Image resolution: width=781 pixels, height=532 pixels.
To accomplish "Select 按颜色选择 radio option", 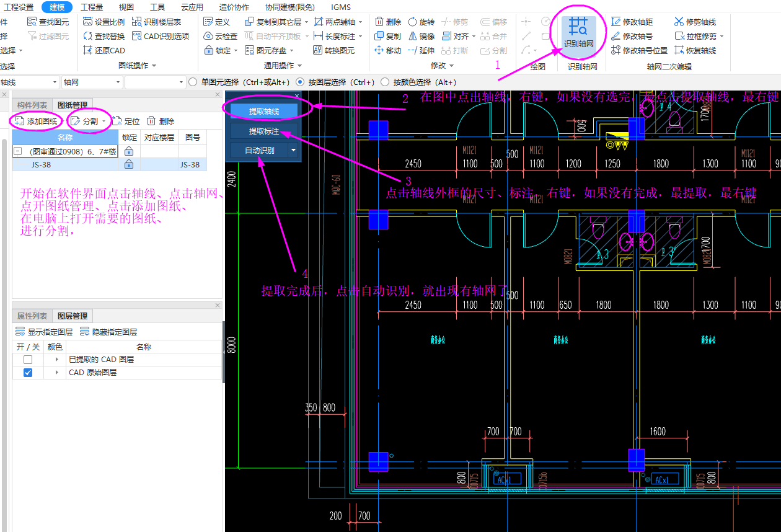I will (x=385, y=82).
